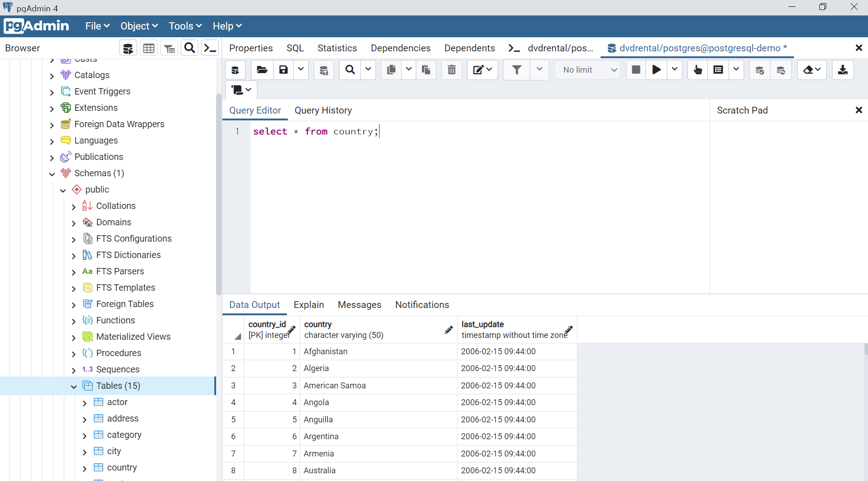Screen dimensions: 868x481
Task: Click the select-all corner of results grid
Action: tap(233, 330)
